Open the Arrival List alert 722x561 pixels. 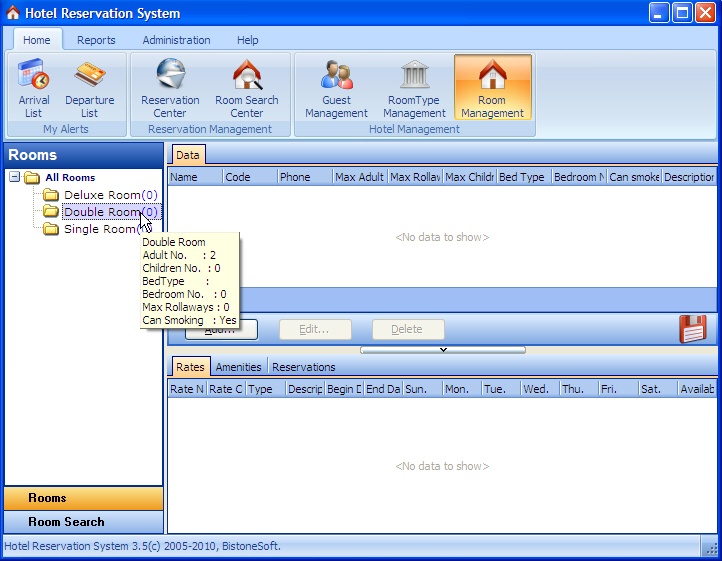(34, 89)
